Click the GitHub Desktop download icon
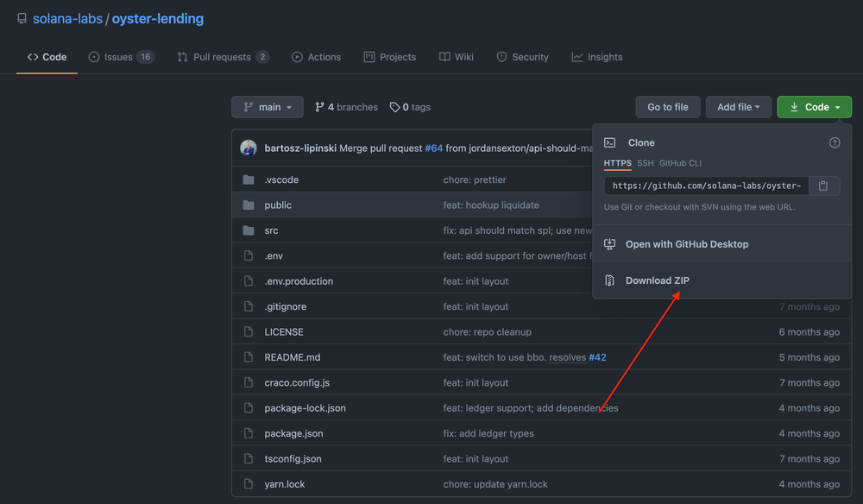The image size is (863, 504). (610, 243)
